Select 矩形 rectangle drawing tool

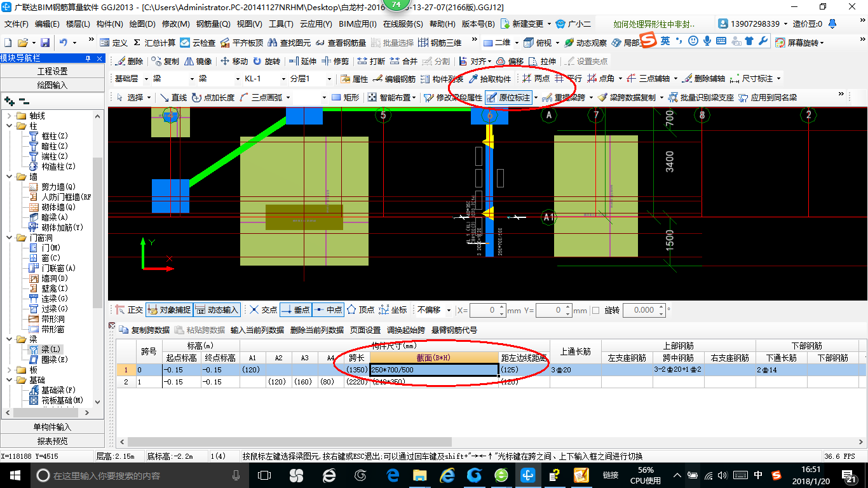click(x=346, y=98)
